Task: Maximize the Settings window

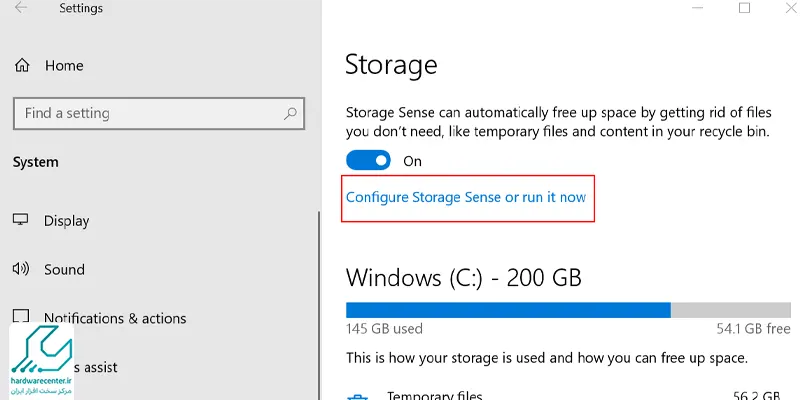Action: point(744,8)
